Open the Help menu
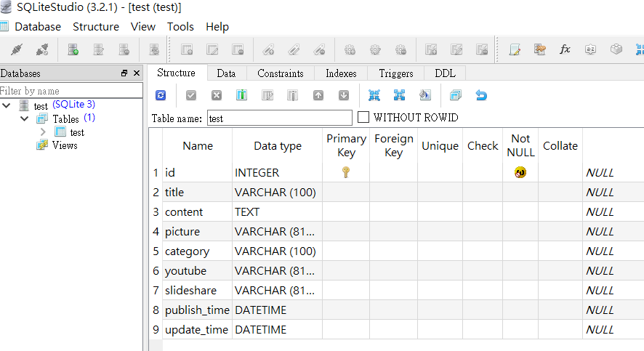Image resolution: width=644 pixels, height=351 pixels. point(217,27)
